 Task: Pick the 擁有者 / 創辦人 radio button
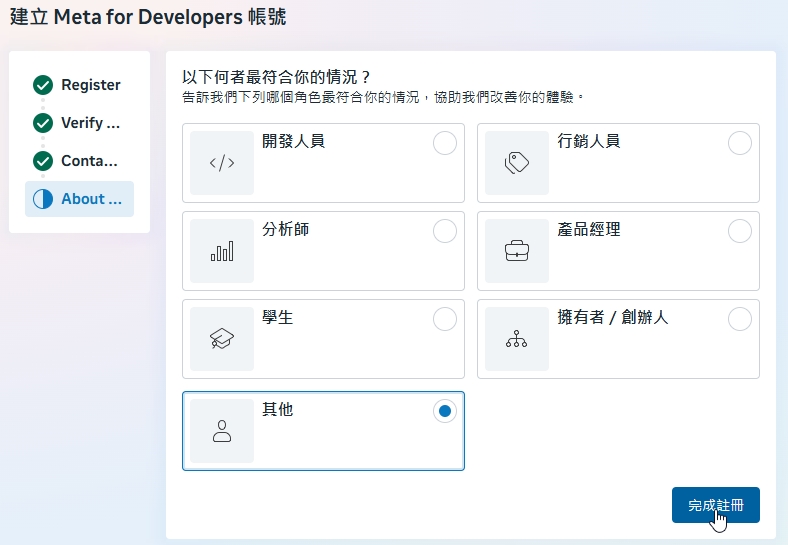(740, 319)
